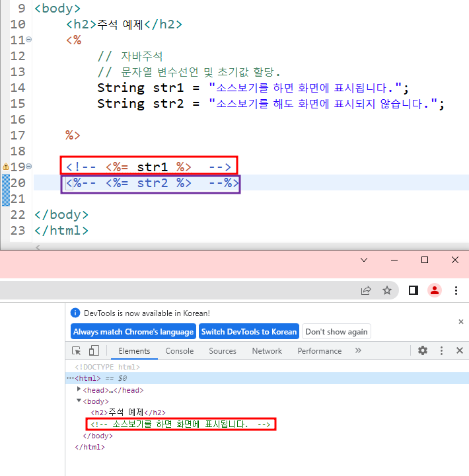Click line number 16 in the gutter

(x=18, y=120)
